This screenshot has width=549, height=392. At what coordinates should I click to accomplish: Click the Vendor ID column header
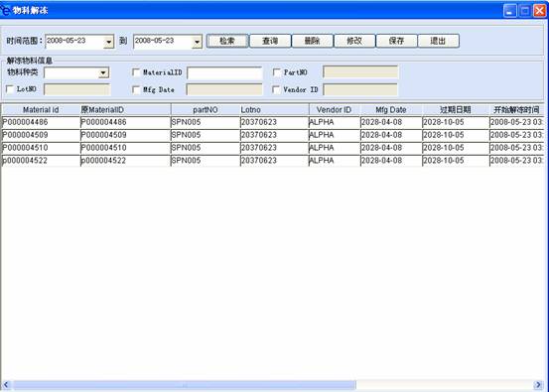coord(334,110)
